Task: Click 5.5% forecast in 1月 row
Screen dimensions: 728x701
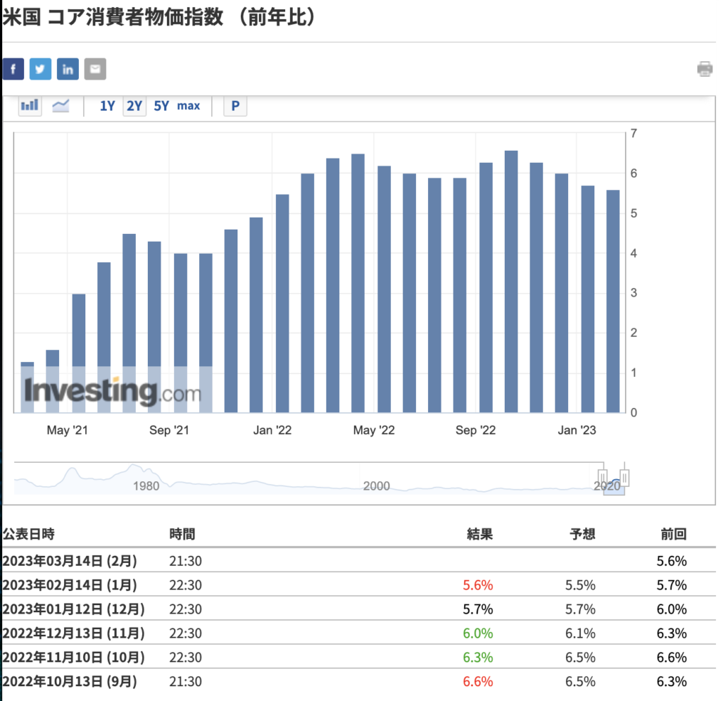Action: coord(580,585)
